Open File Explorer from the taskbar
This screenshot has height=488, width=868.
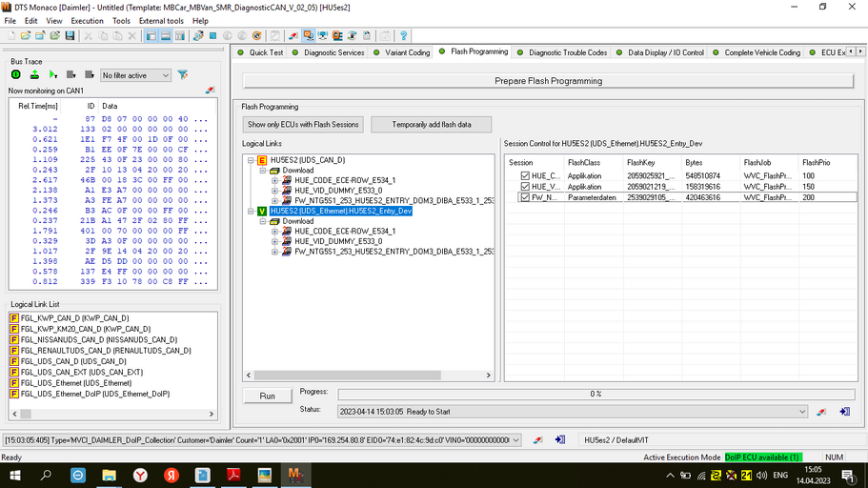[x=109, y=476]
